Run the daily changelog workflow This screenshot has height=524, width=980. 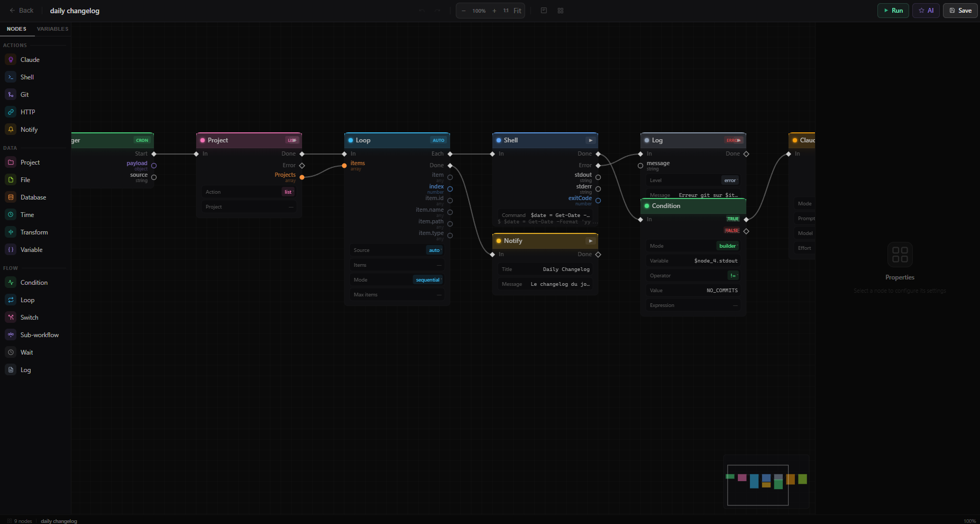pyautogui.click(x=893, y=10)
